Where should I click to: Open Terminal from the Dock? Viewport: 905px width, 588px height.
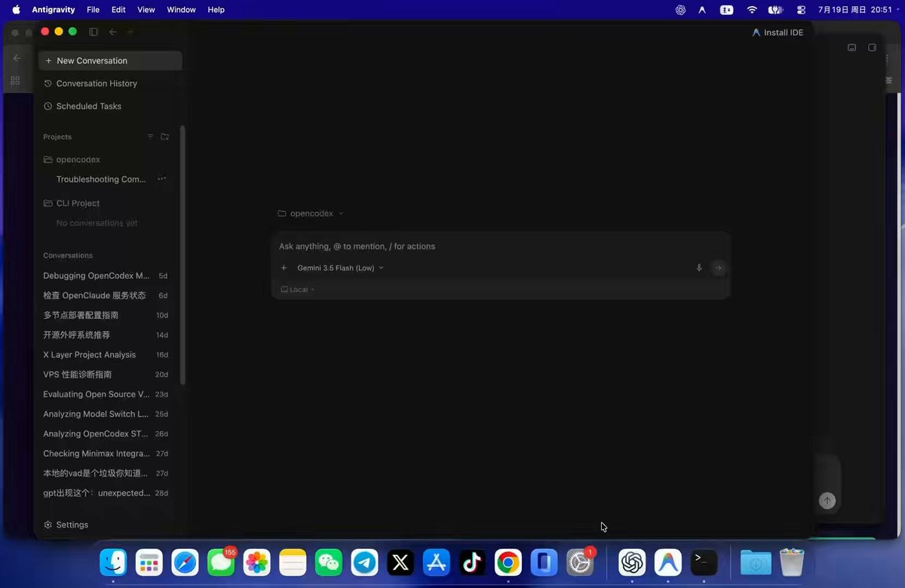pos(704,562)
